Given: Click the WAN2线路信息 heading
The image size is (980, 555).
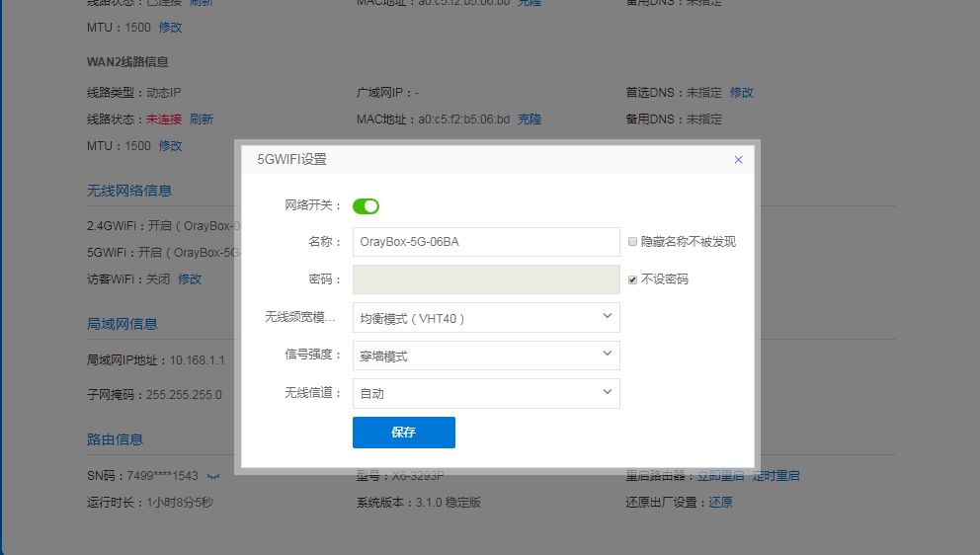Looking at the screenshot, I should [127, 62].
